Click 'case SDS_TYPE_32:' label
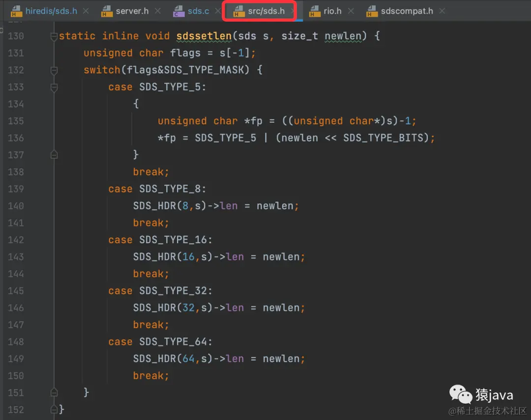The width and height of the screenshot is (531, 420). [160, 291]
